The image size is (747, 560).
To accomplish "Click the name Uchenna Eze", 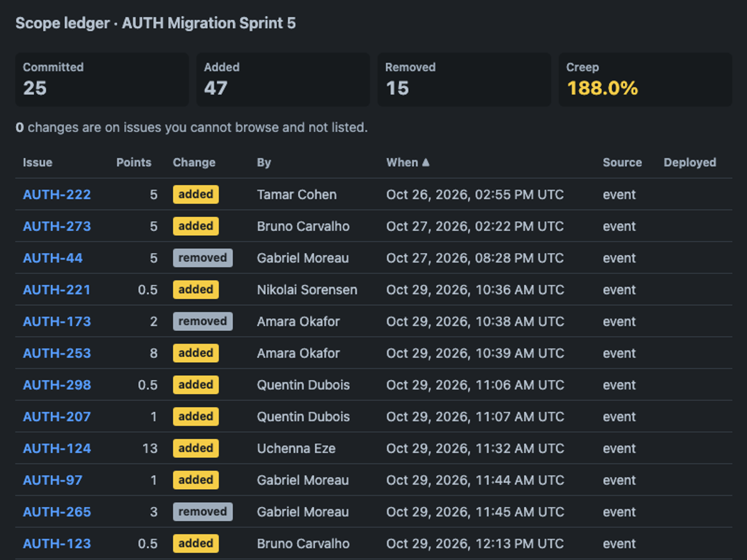I will (296, 449).
